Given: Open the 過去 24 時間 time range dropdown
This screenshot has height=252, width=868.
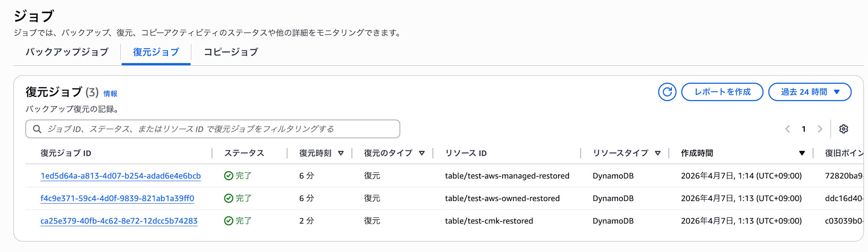Looking at the screenshot, I should pyautogui.click(x=809, y=92).
